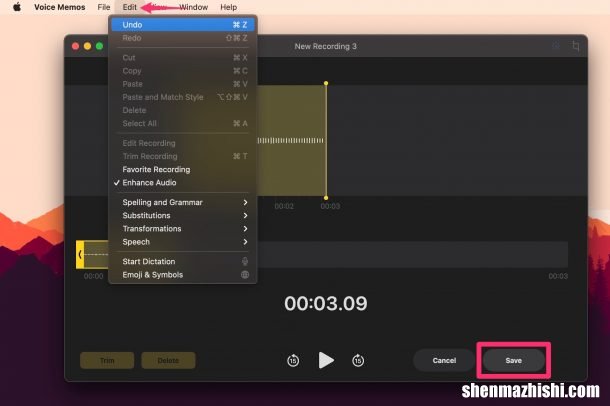This screenshot has height=406, width=610.
Task: Close the open Edit menu
Action: [130, 7]
